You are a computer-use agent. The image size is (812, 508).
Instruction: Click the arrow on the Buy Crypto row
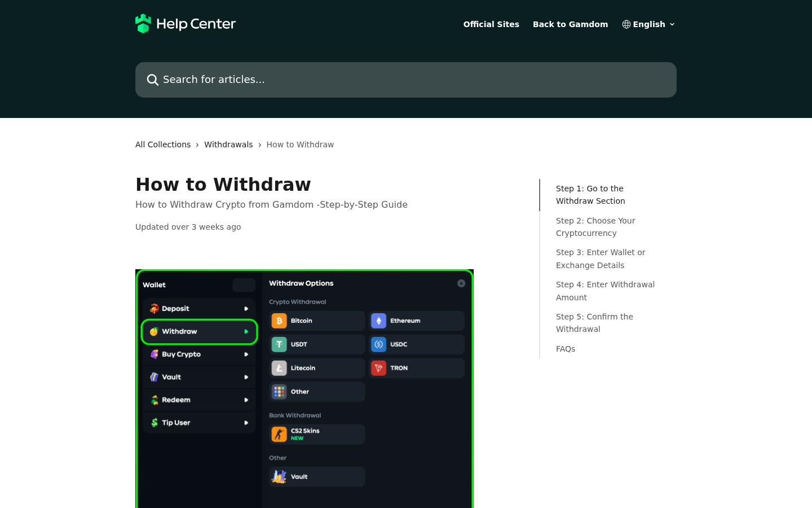point(246,354)
